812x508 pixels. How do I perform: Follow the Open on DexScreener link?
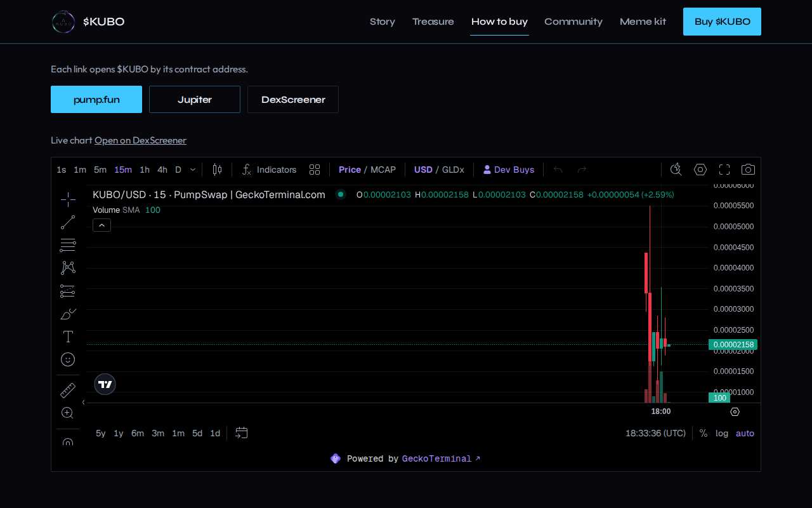coord(140,140)
